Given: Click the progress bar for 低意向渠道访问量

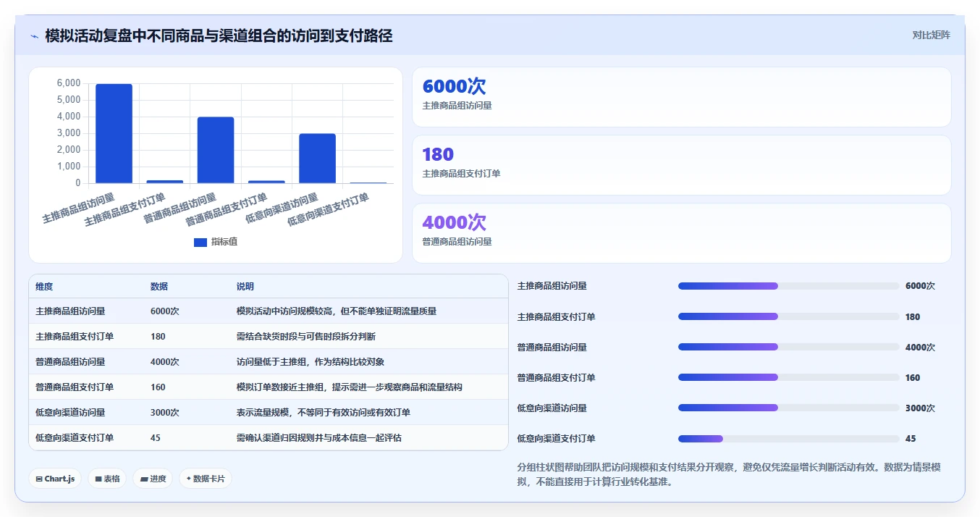Looking at the screenshot, I should coord(788,408).
